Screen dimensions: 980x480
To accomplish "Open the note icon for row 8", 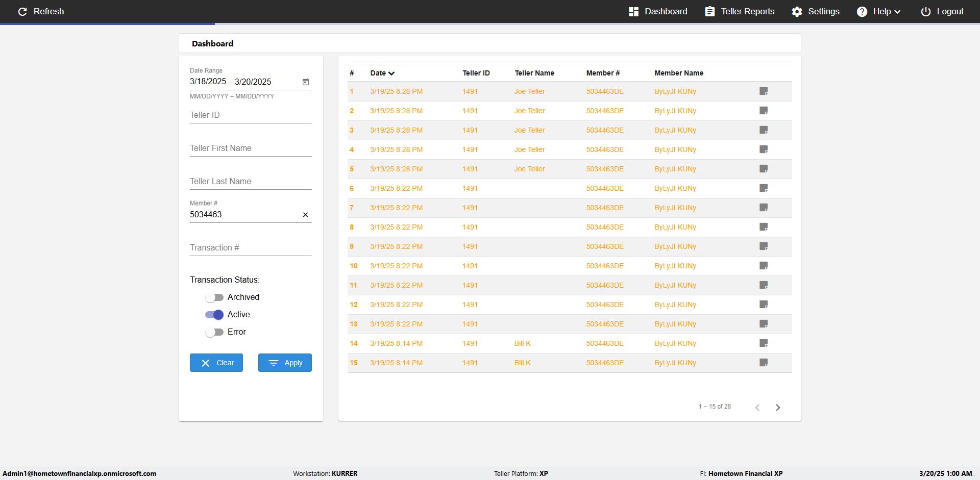I will 764,227.
